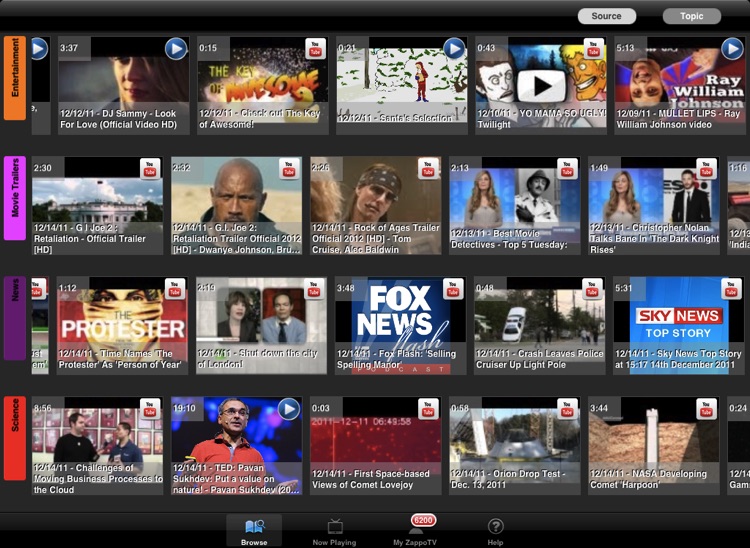Open Crash Leaves Police Cruiser video

(540, 326)
